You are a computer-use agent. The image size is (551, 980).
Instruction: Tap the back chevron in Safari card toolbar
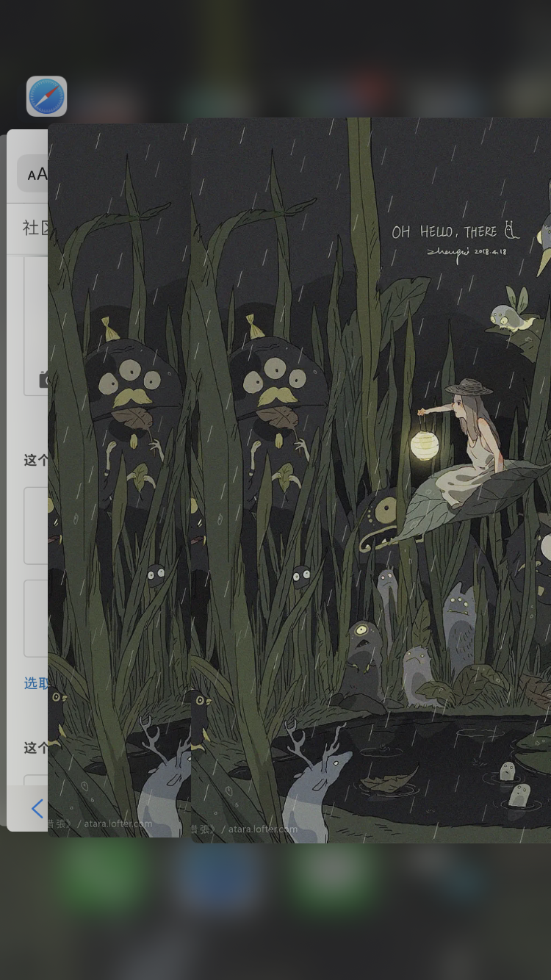point(37,809)
